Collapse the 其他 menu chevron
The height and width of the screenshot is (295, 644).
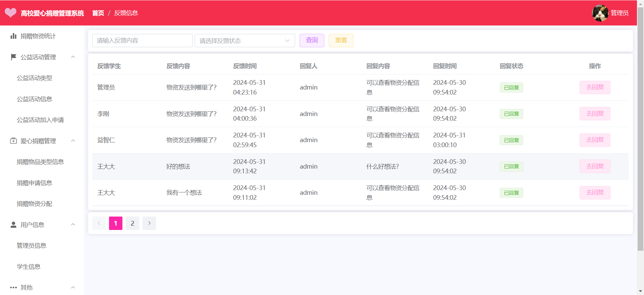pos(73,287)
